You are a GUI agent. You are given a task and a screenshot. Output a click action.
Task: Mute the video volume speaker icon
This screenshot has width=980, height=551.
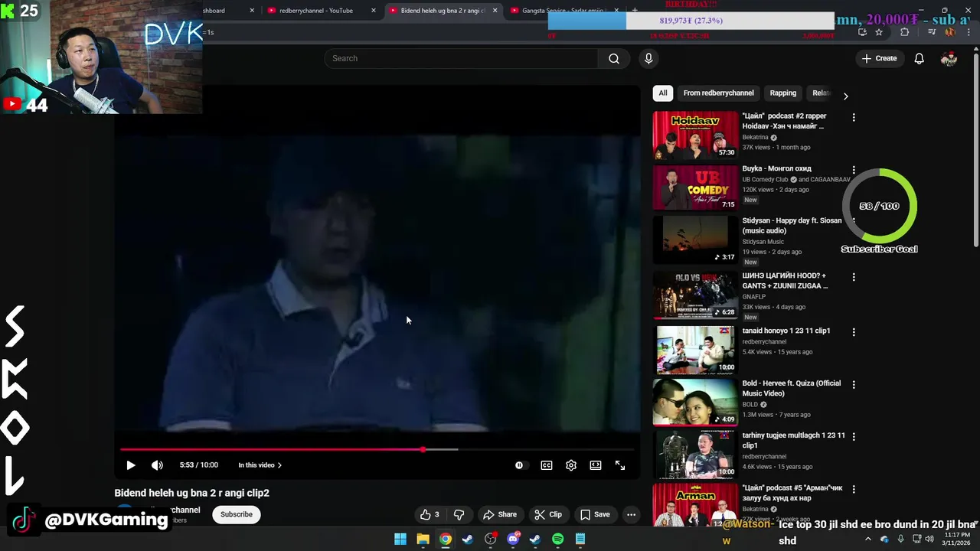(157, 465)
